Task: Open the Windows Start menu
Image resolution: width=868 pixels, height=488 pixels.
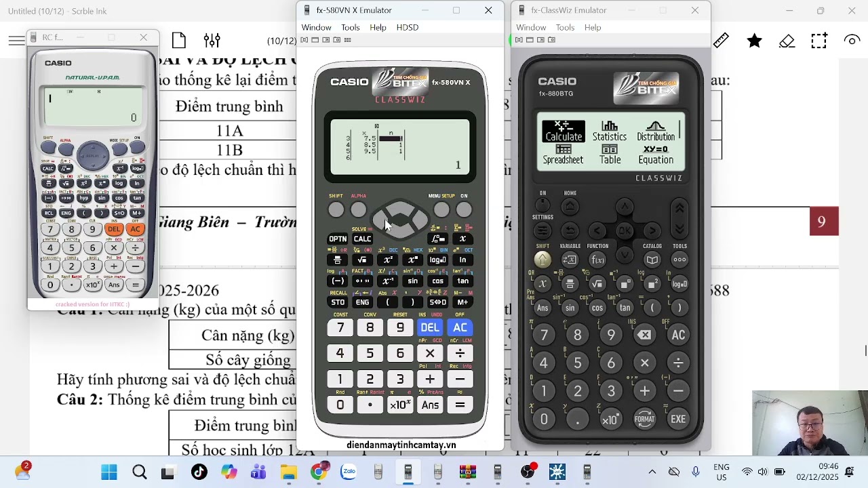Action: pos(108,472)
